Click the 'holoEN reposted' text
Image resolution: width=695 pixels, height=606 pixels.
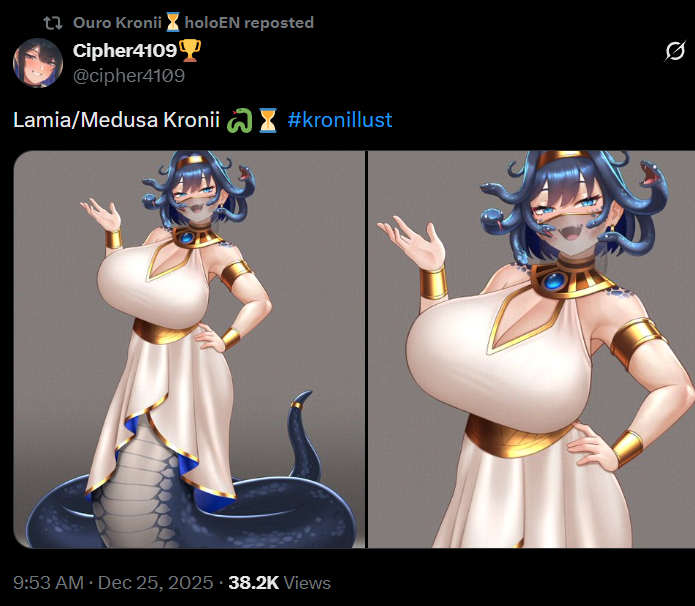click(x=249, y=23)
